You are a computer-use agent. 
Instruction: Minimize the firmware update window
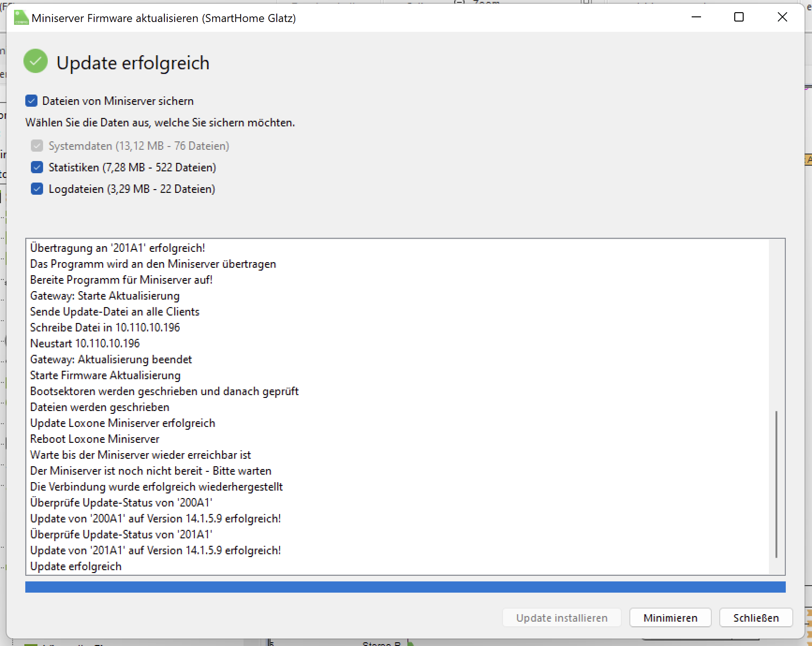click(x=696, y=17)
